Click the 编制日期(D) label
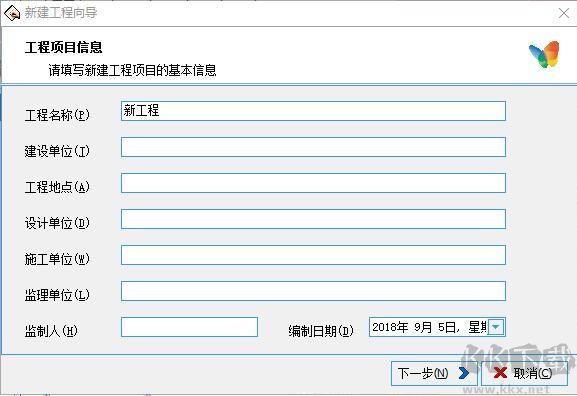Image resolution: width=577 pixels, height=396 pixels. coord(321,331)
